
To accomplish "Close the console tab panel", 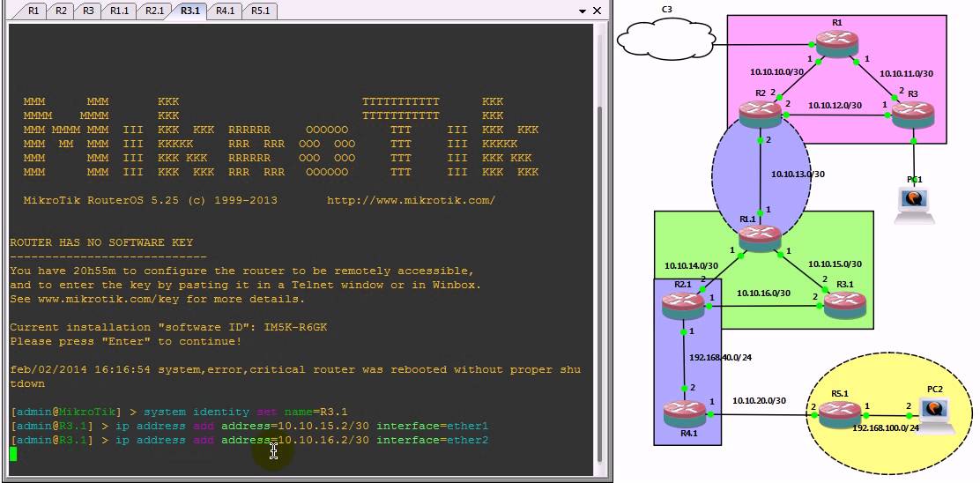I will (597, 11).
